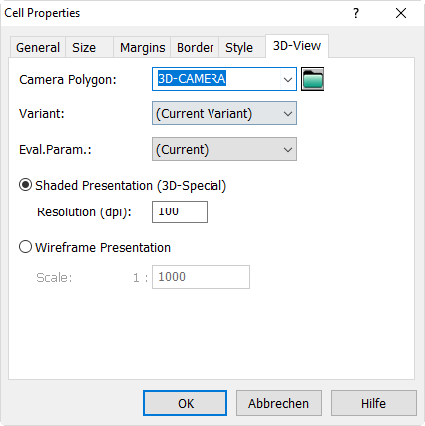
Task: Click the Abbrechen button
Action: (279, 403)
